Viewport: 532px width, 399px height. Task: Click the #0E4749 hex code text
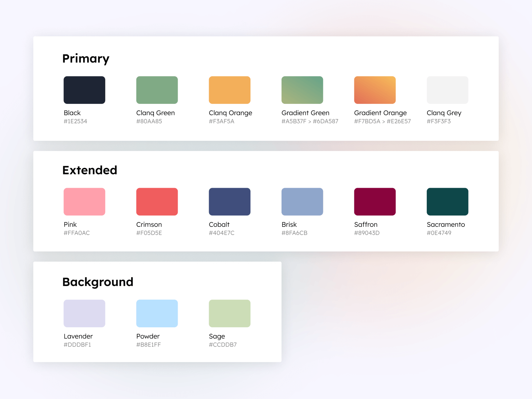coord(439,233)
